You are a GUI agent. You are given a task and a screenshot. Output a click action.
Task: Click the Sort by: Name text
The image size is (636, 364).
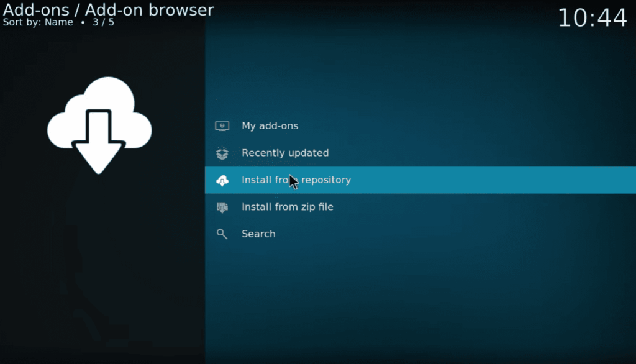(x=38, y=22)
